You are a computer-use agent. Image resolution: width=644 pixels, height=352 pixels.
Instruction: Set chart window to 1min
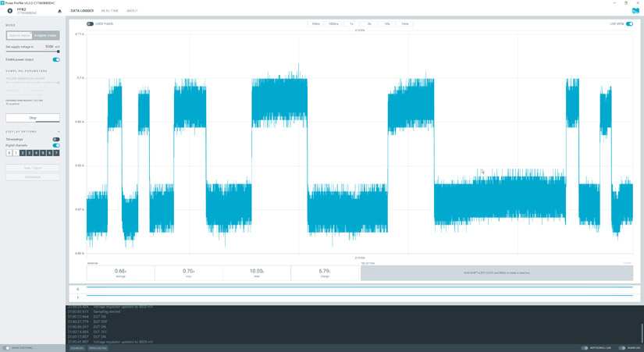coord(404,24)
